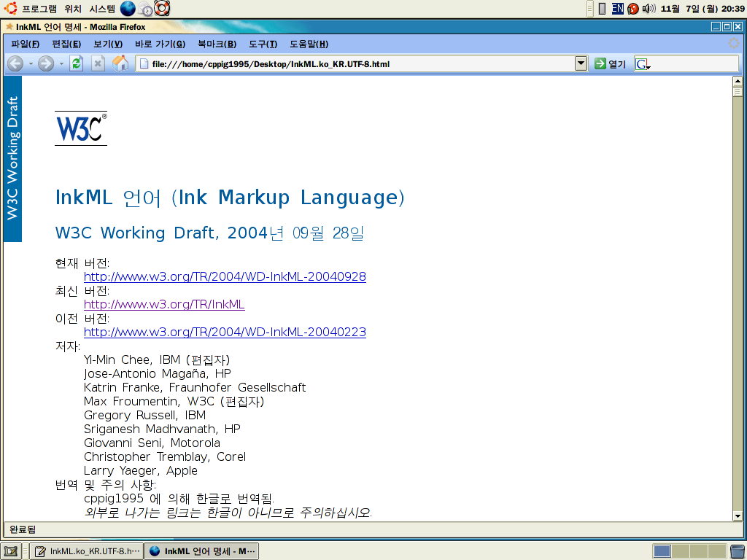The image size is (747, 560).
Task: Open the Help lifebuoy icon in panel
Action: 162,9
